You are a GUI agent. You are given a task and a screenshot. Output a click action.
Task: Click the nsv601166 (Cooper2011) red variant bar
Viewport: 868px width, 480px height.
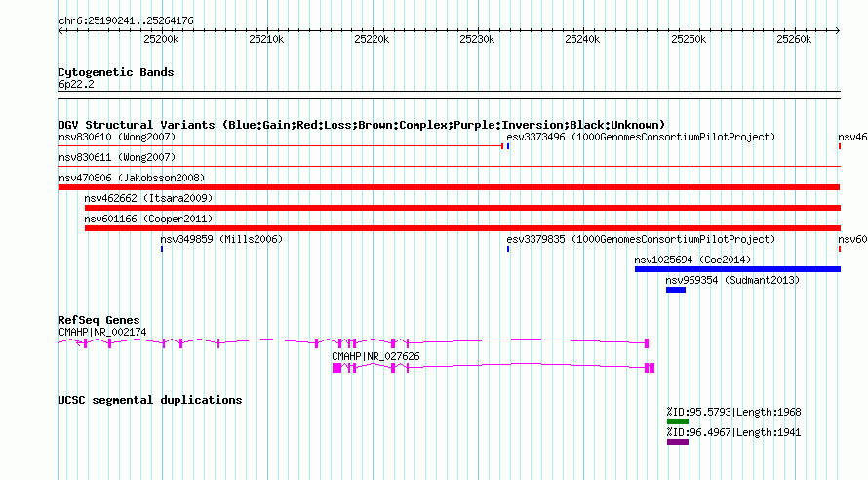(462, 228)
